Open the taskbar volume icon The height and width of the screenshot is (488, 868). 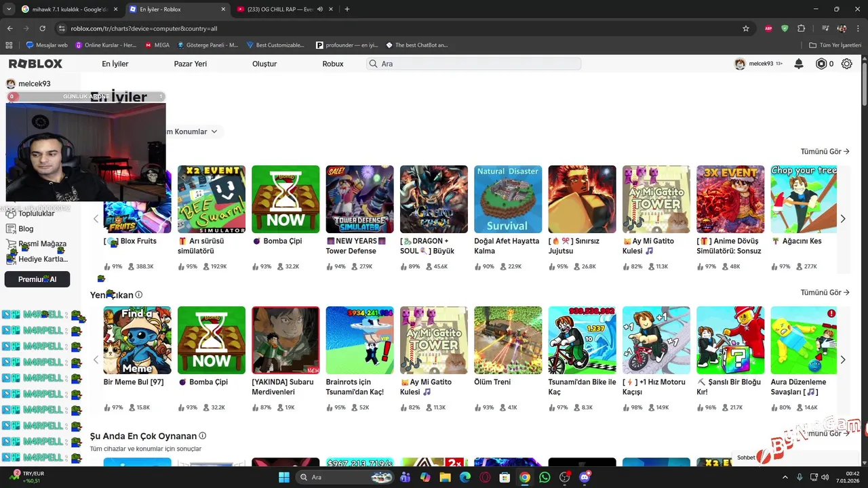825,477
